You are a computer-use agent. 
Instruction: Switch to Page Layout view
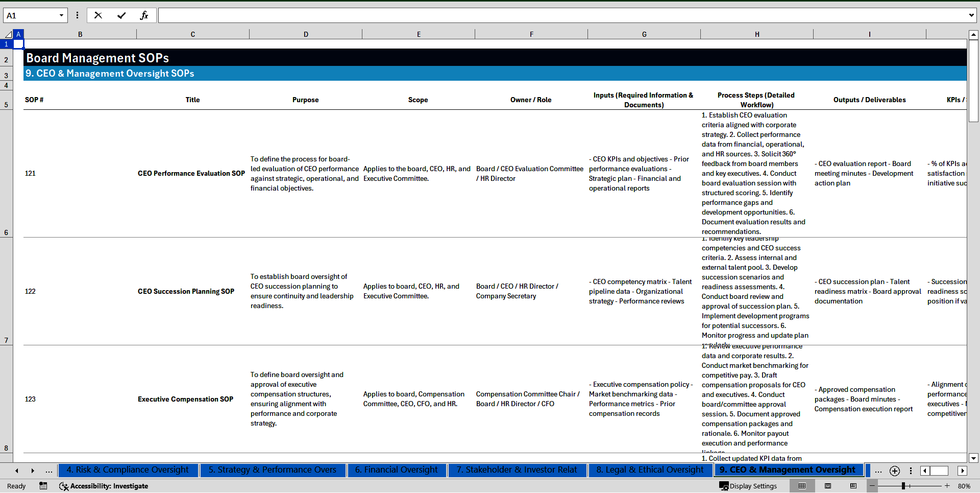point(828,486)
